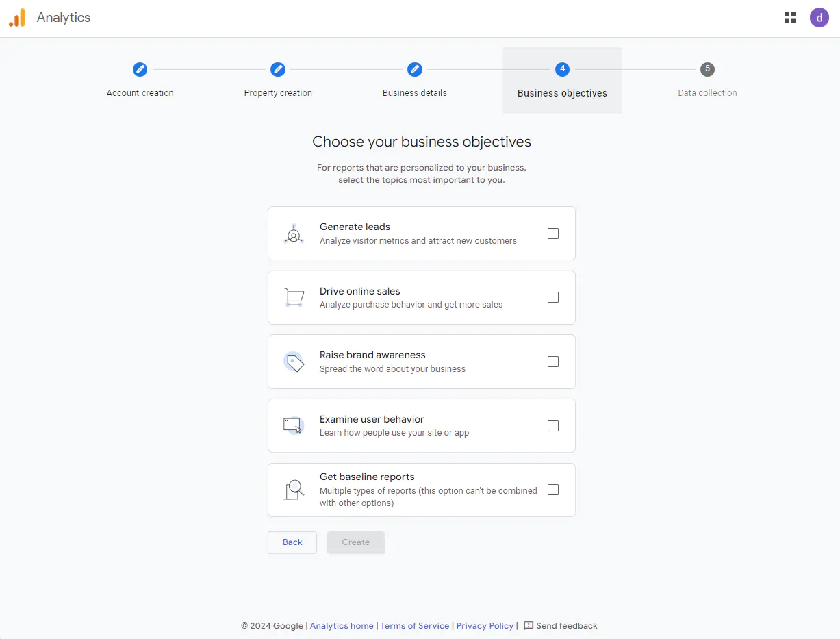The height and width of the screenshot is (639, 840).
Task: Click the shopping cart icon
Action: [294, 297]
